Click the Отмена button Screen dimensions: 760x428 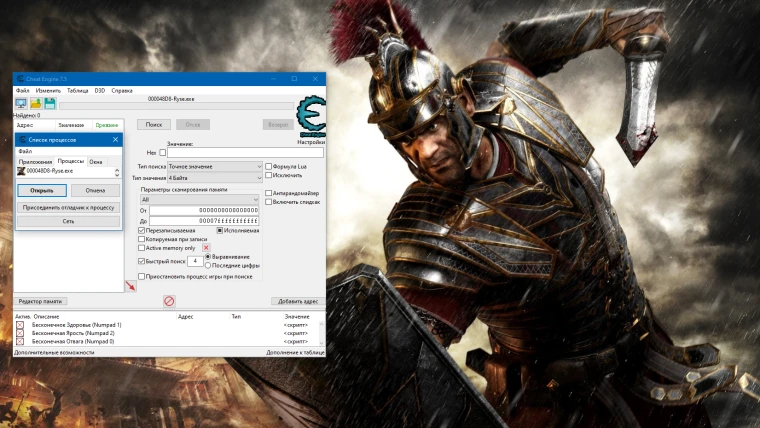point(95,190)
